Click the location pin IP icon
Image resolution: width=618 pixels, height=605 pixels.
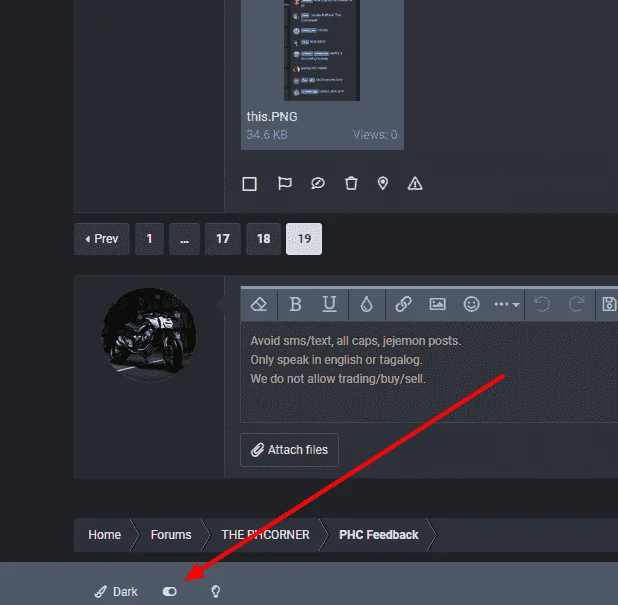click(383, 183)
